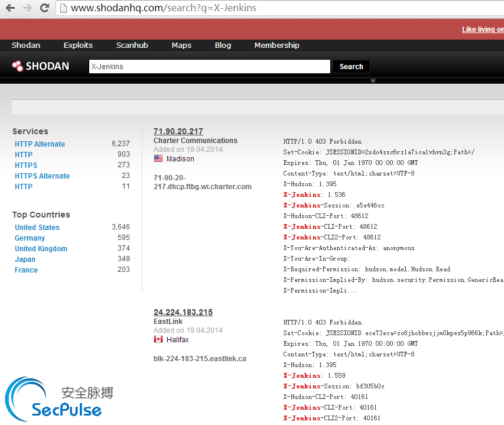Open host 24.224.183.215 details
This screenshot has width=504, height=425.
click(x=183, y=312)
